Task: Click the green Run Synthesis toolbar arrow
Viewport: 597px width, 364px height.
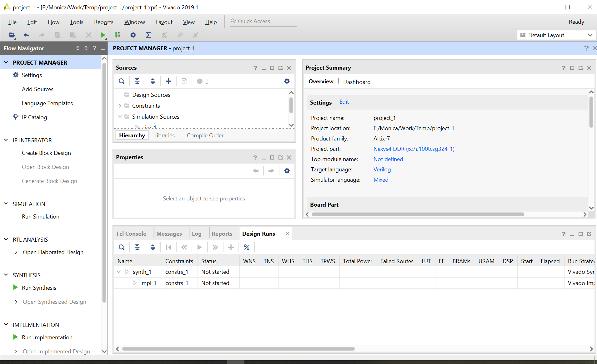Action: click(x=103, y=35)
